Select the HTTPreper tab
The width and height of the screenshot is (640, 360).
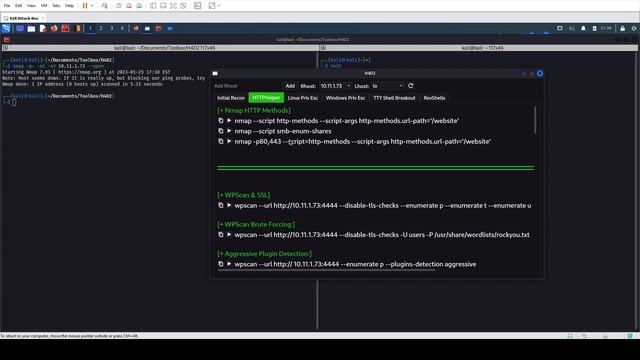tap(266, 98)
